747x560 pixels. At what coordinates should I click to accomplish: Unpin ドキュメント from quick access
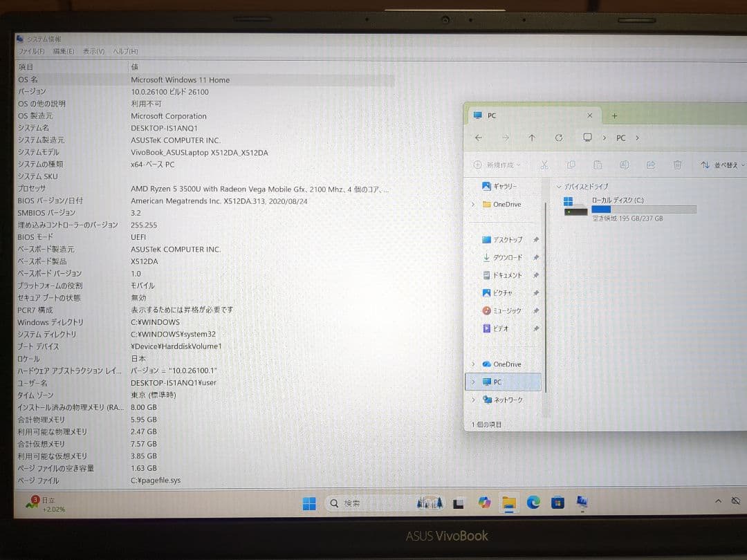tap(536, 274)
